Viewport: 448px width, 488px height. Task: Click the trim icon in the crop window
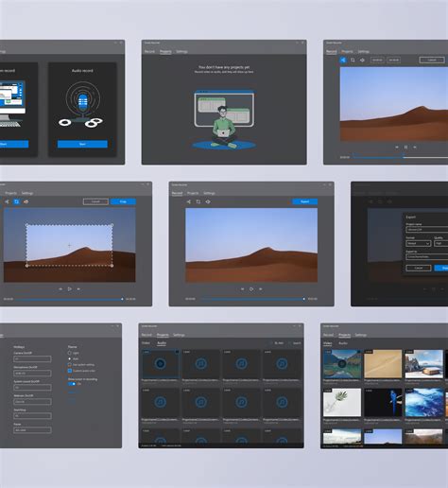click(7, 201)
